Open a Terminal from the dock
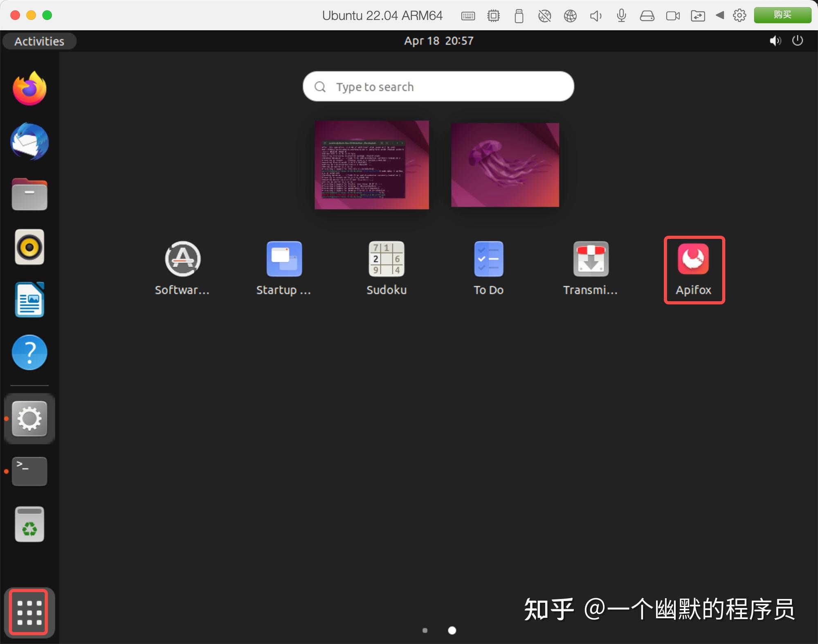 pos(29,471)
